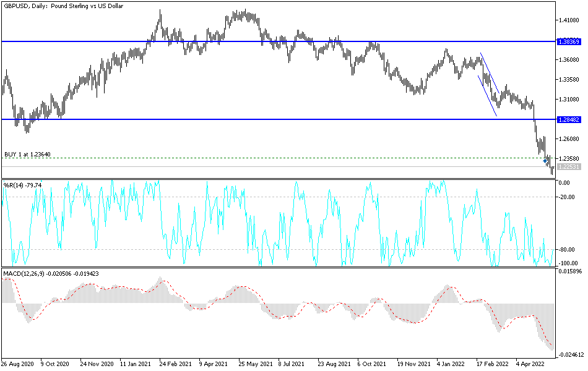588x371 pixels.
Task: Click the 25 May 2021 date label
Action: (256, 364)
